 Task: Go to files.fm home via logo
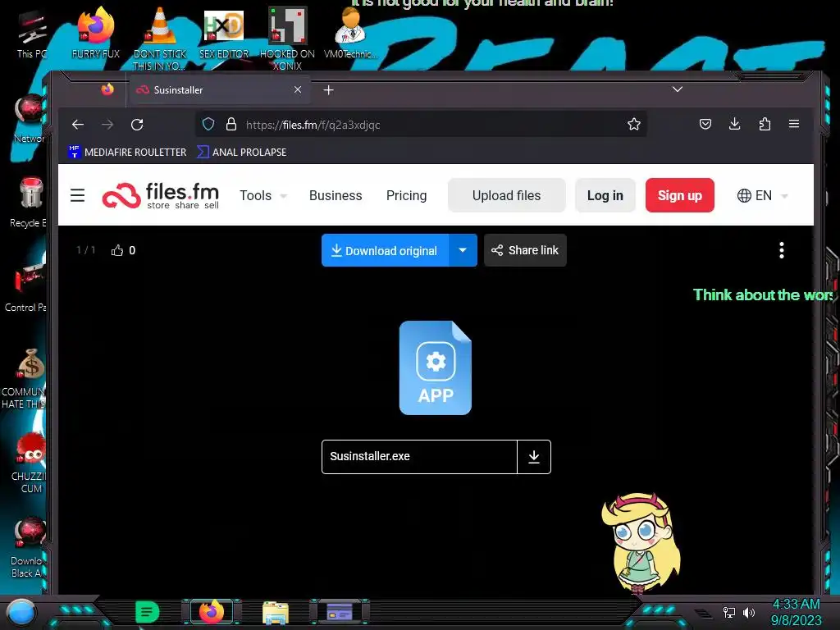point(161,195)
